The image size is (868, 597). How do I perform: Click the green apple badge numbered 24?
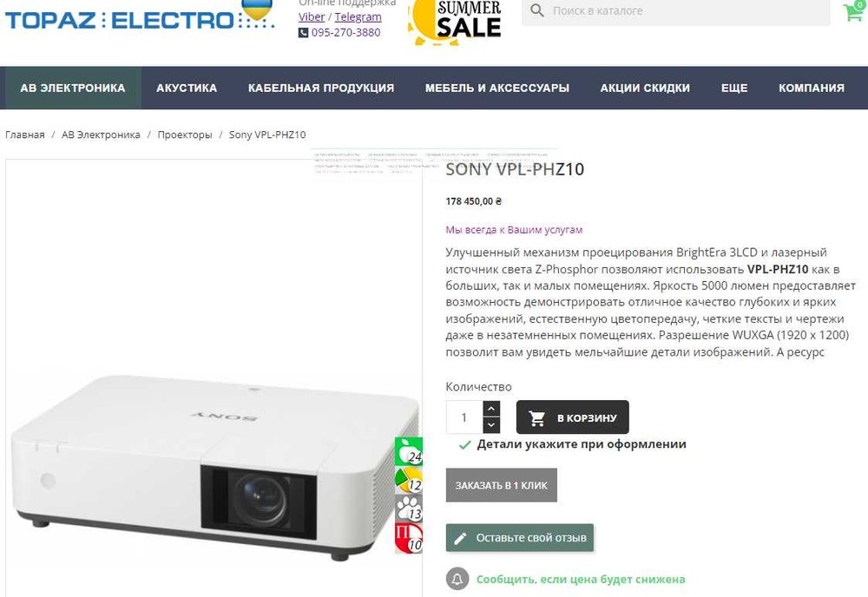click(x=409, y=451)
